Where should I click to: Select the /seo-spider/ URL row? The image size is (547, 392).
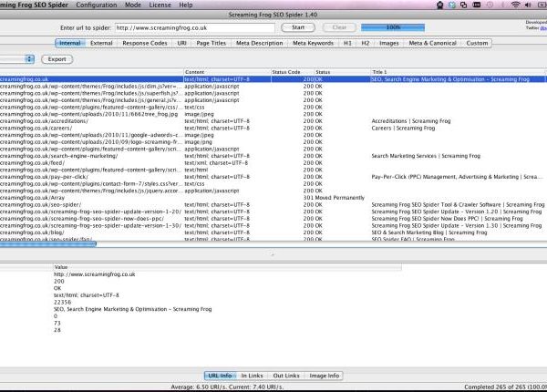coord(273,205)
